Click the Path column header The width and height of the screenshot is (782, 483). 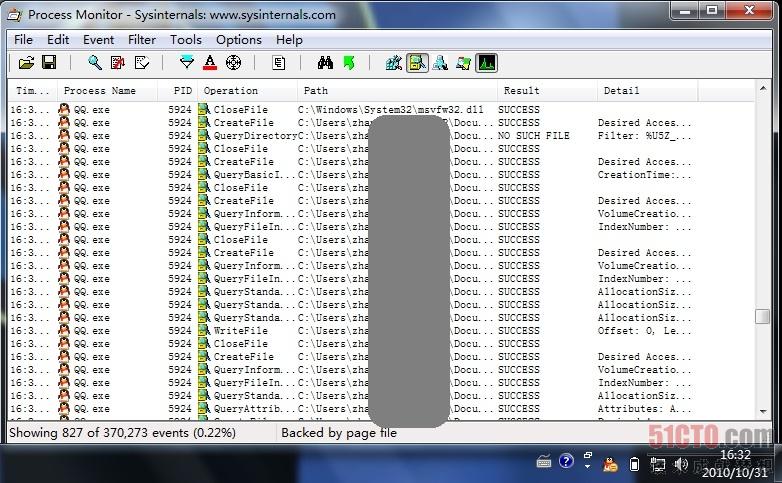[397, 91]
